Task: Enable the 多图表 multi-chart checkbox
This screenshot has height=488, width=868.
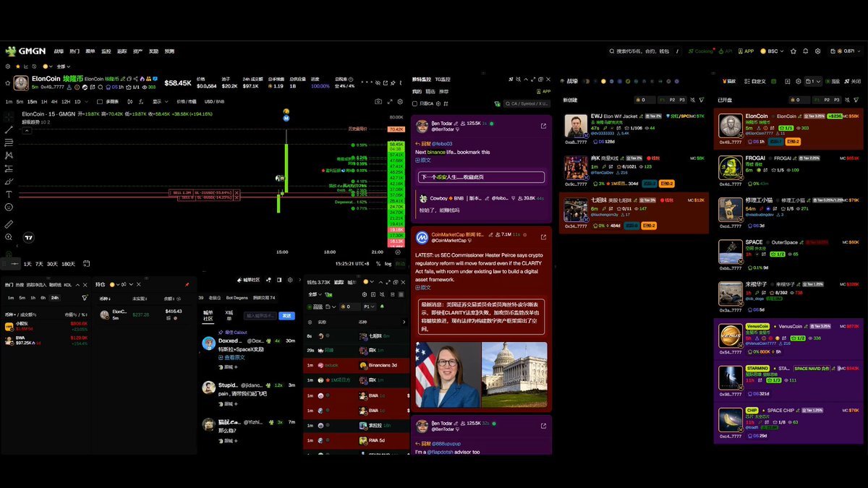Action: click(x=100, y=101)
